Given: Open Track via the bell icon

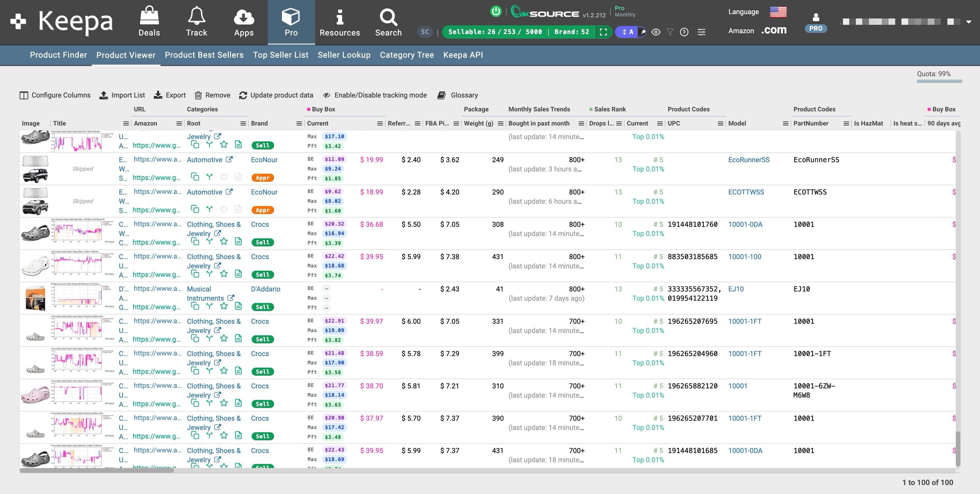Looking at the screenshot, I should coord(196,16).
